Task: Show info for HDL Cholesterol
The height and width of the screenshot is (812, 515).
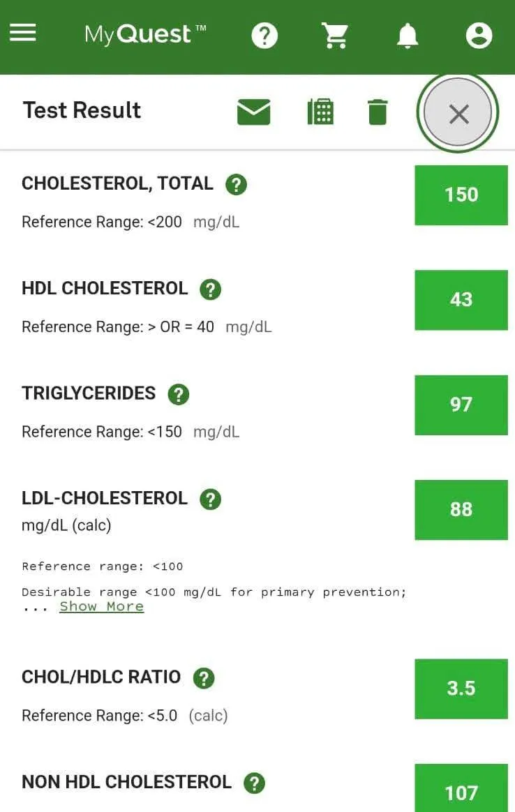Action: tap(210, 290)
